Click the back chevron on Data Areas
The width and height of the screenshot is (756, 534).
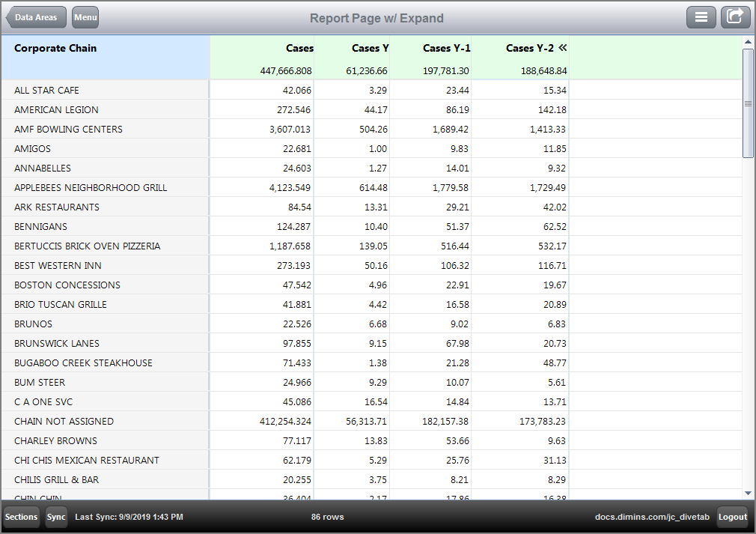coord(9,16)
